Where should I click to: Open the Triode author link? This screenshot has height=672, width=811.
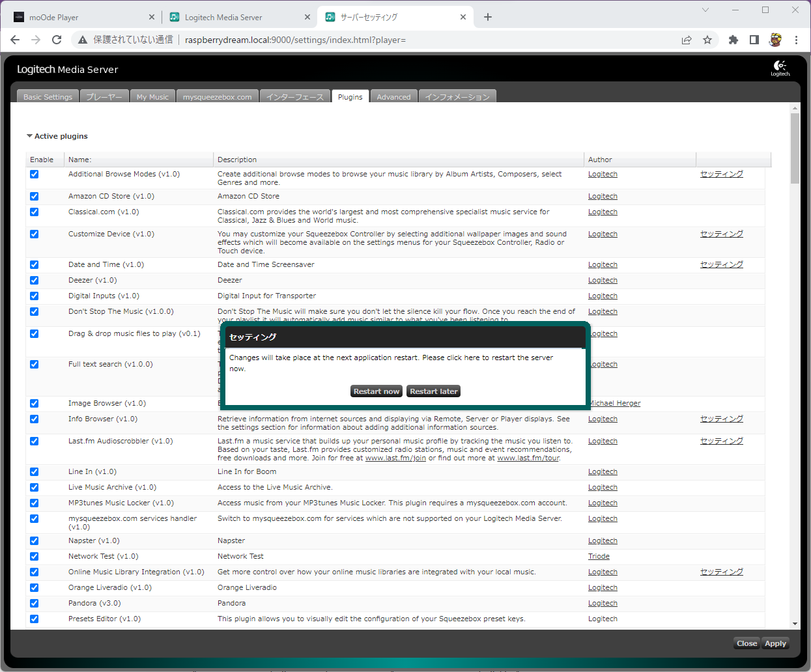[599, 556]
